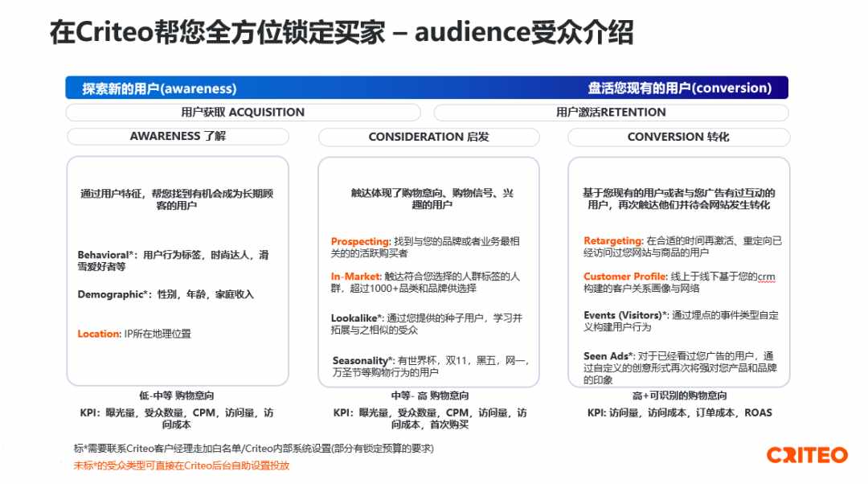Select the description starting "基于您现有的用户"
This screenshot has width=868, height=484.
(678, 199)
